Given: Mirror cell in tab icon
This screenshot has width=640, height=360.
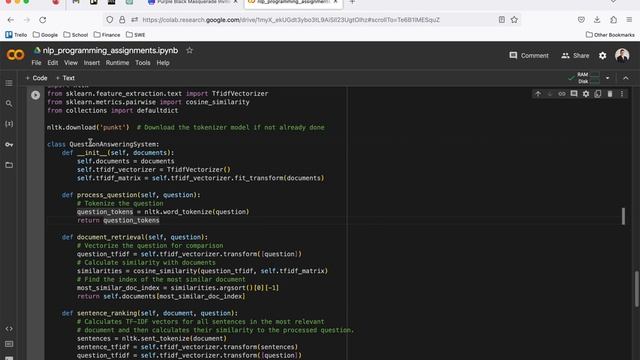Looking at the screenshot, I should 598,94.
